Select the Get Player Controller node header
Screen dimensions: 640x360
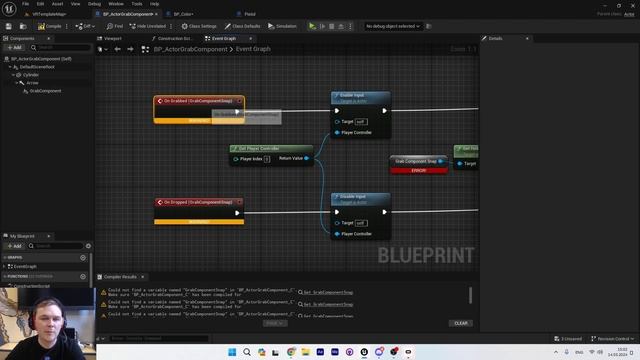pos(271,149)
